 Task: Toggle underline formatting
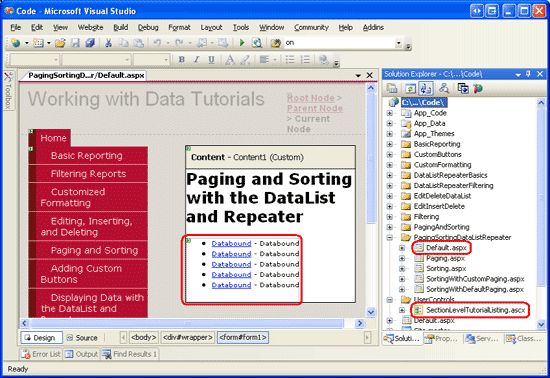211,60
